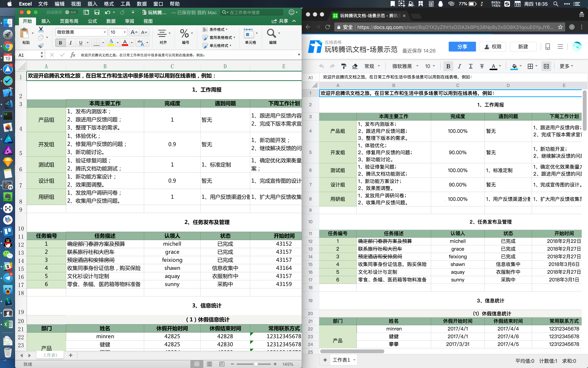Click the insert function fx icon
The height and width of the screenshot is (368, 588).
click(73, 55)
